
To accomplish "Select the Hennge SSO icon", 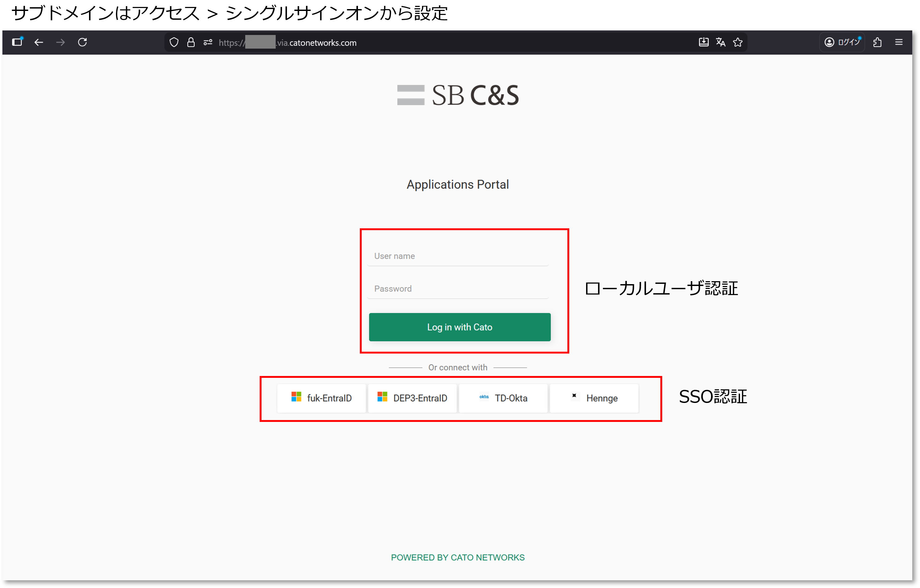I will (x=574, y=396).
